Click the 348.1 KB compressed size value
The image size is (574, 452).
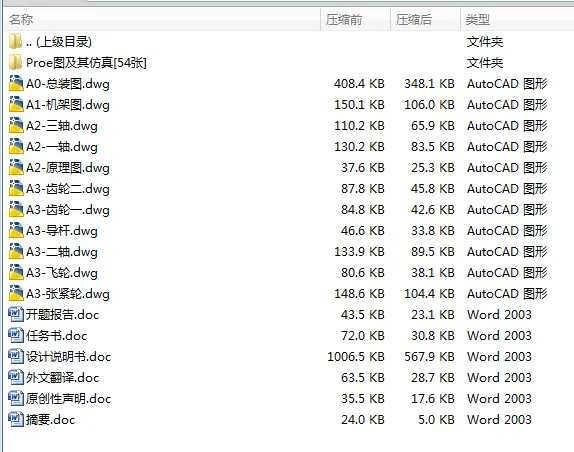click(429, 84)
